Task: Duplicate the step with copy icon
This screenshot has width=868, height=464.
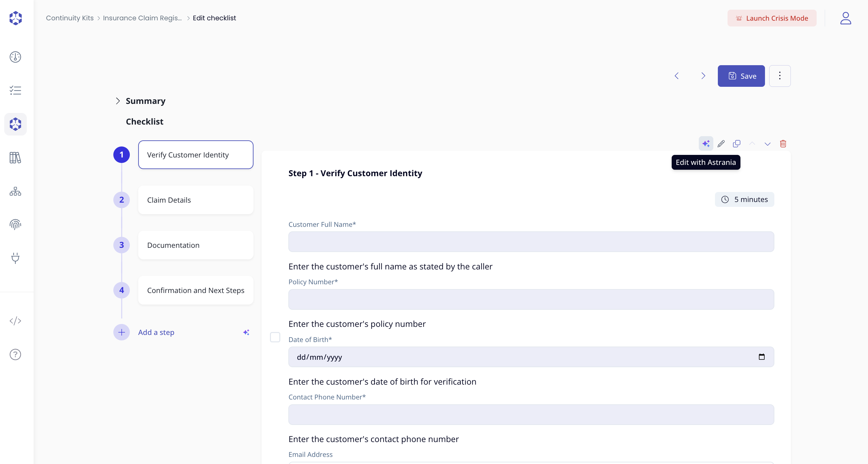Action: point(737,144)
